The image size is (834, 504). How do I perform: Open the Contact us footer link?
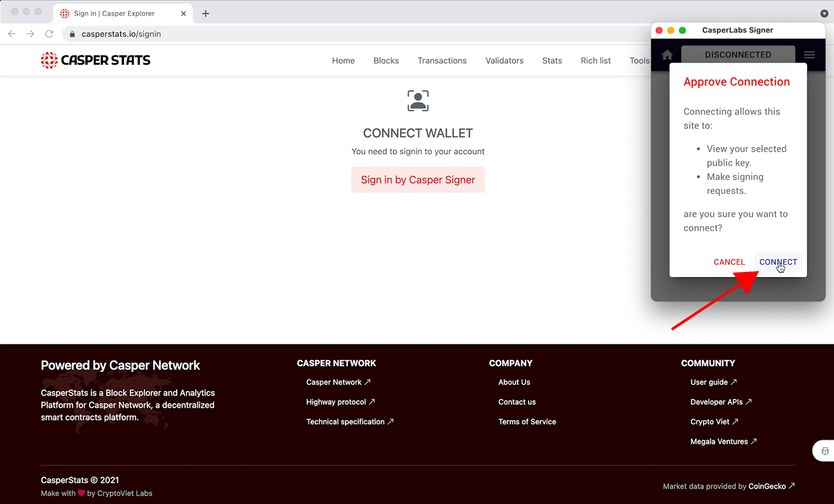coord(517,402)
